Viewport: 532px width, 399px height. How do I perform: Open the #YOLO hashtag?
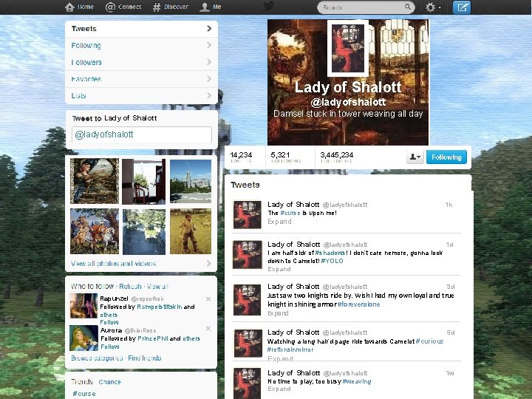coord(332,261)
